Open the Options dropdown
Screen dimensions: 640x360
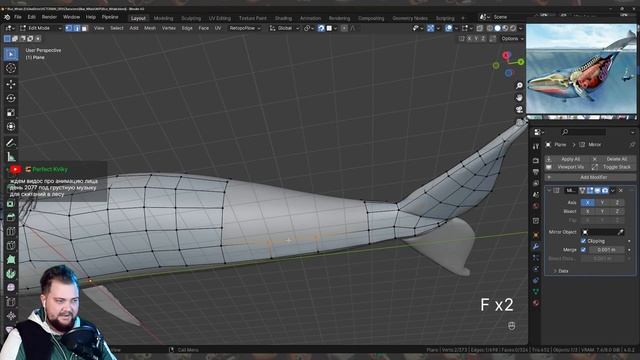pos(512,39)
